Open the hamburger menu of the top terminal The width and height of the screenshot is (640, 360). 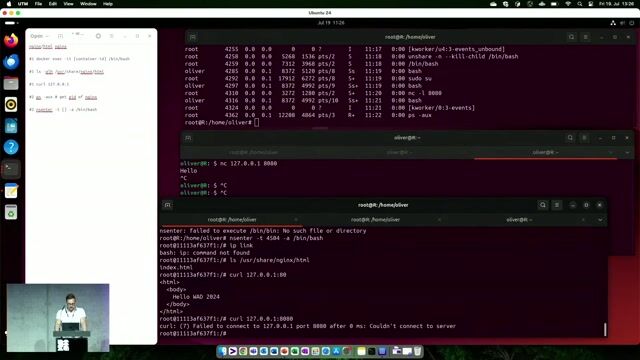pos(586,37)
